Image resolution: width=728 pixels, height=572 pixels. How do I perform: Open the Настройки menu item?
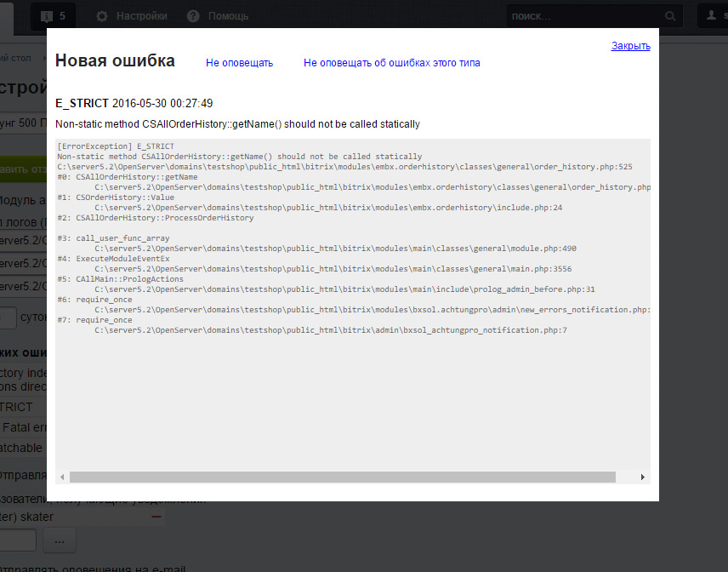pos(141,16)
